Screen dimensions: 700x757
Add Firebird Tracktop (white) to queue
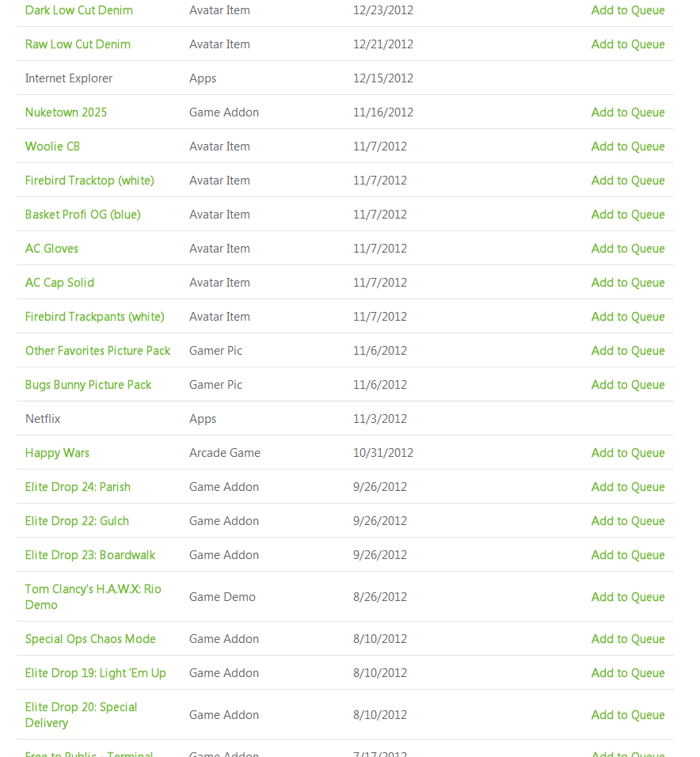click(x=627, y=181)
